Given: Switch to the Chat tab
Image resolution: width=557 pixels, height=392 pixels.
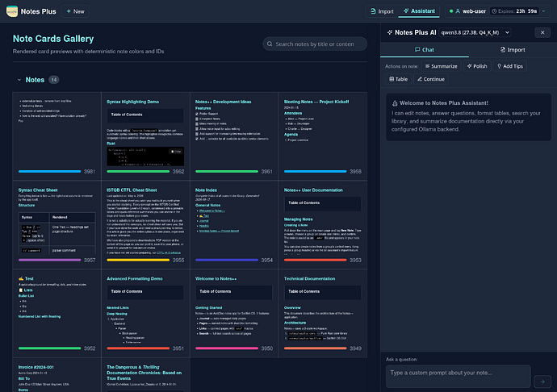Looking at the screenshot, I should pyautogui.click(x=425, y=50).
